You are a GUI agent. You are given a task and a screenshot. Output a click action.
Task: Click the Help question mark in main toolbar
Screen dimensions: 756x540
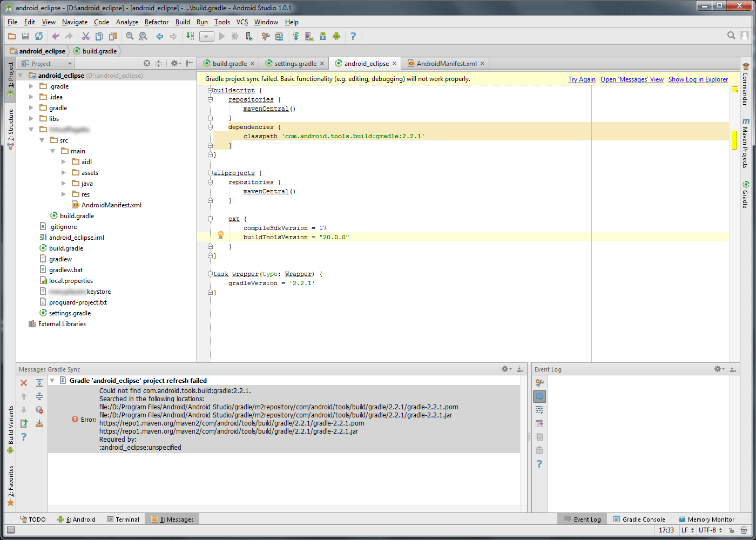click(x=353, y=36)
